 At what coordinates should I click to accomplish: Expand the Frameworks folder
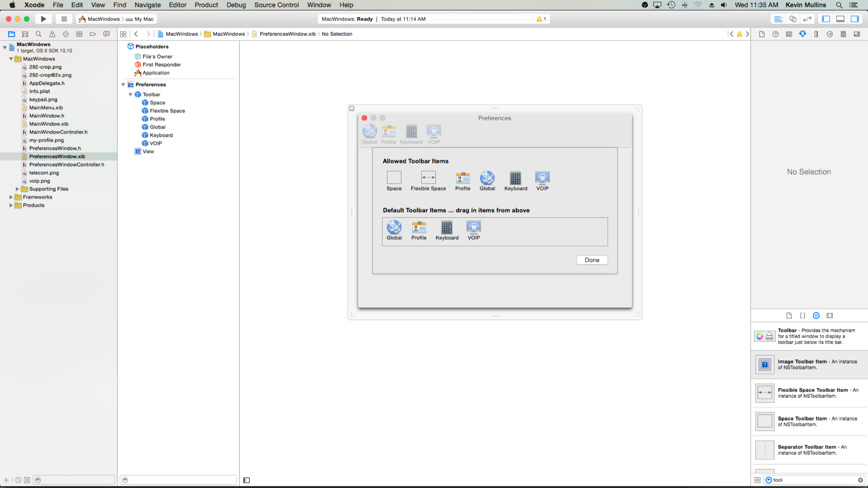coord(11,197)
